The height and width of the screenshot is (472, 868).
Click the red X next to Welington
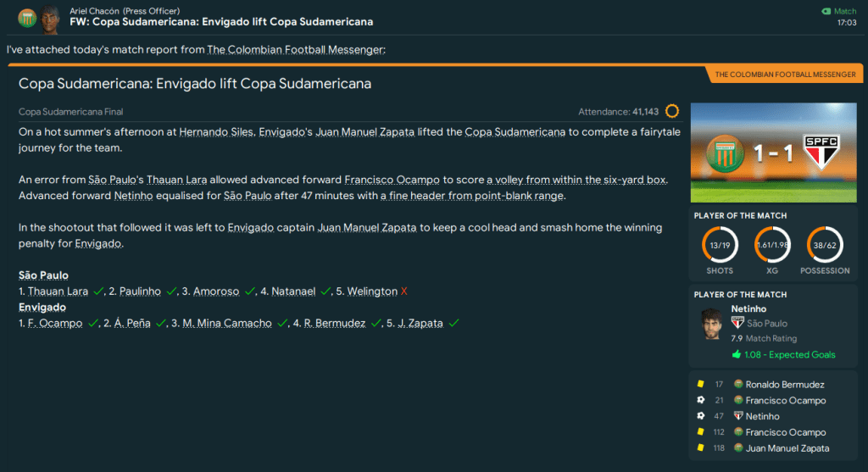[404, 292]
